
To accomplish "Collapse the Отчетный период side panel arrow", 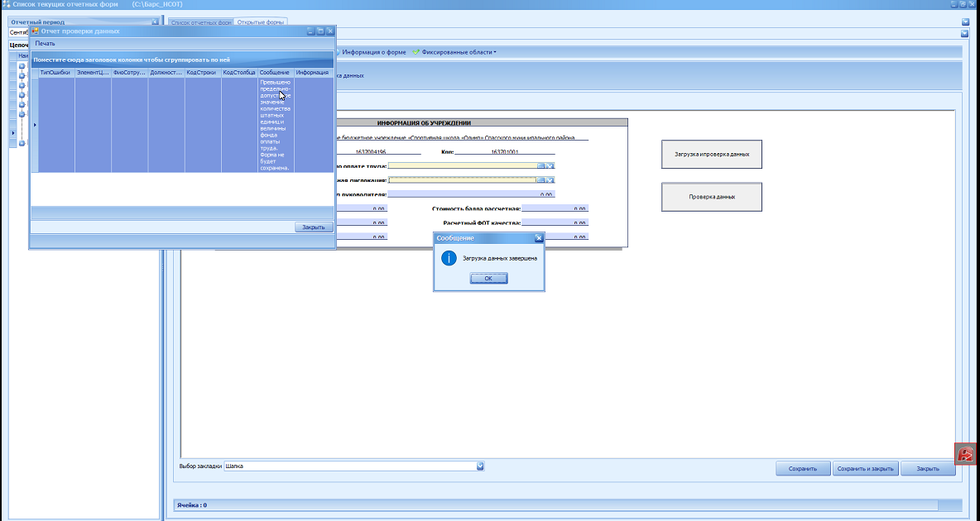I will [155, 22].
